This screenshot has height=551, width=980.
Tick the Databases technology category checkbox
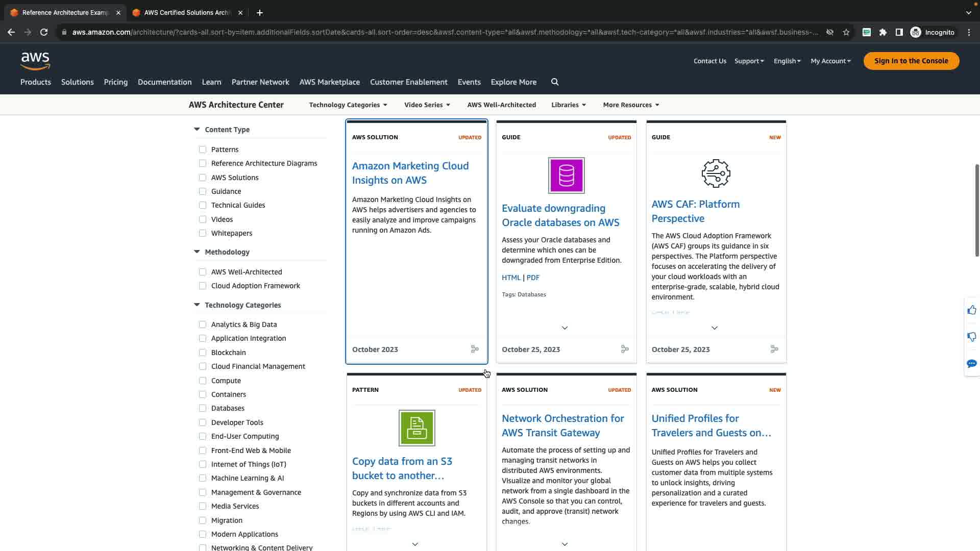click(x=203, y=408)
